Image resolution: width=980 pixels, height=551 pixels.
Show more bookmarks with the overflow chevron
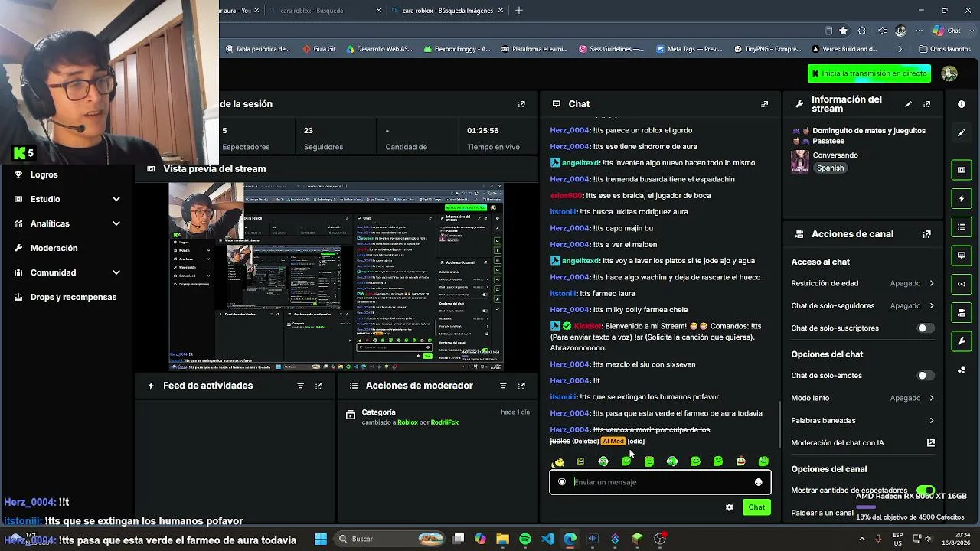[900, 49]
